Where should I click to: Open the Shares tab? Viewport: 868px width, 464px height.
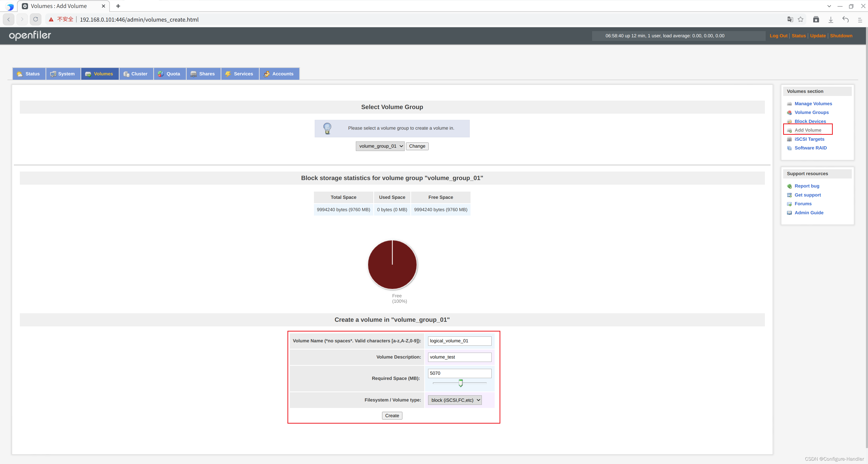tap(203, 74)
